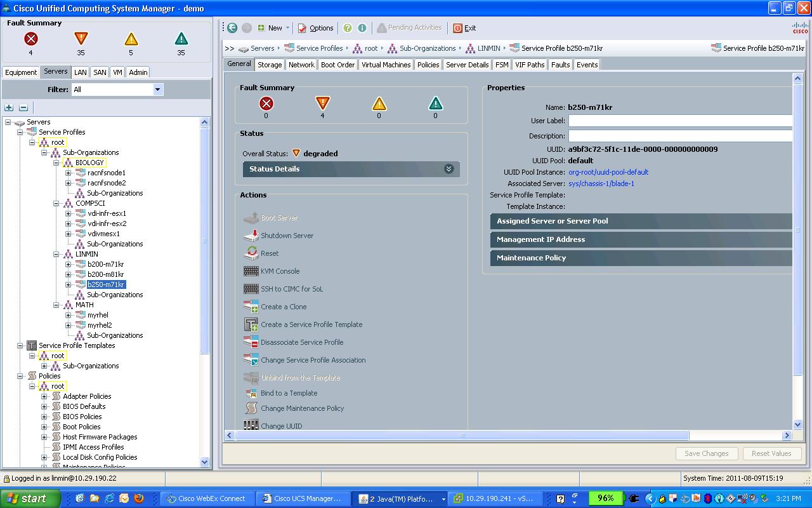Click the major fault icon in the General tab summary
Image resolution: width=812 pixels, height=508 pixels.
pos(322,104)
